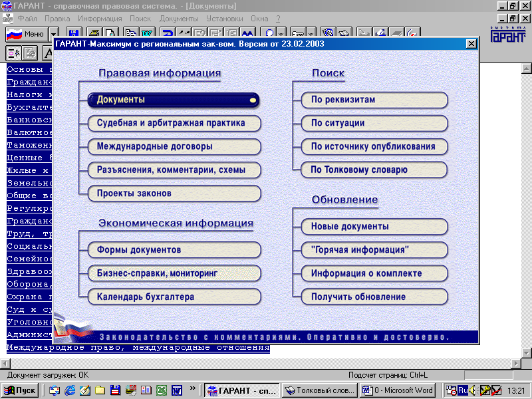Viewport: 532px width, 399px height.
Task: Open Формы документов section
Action: tap(174, 250)
